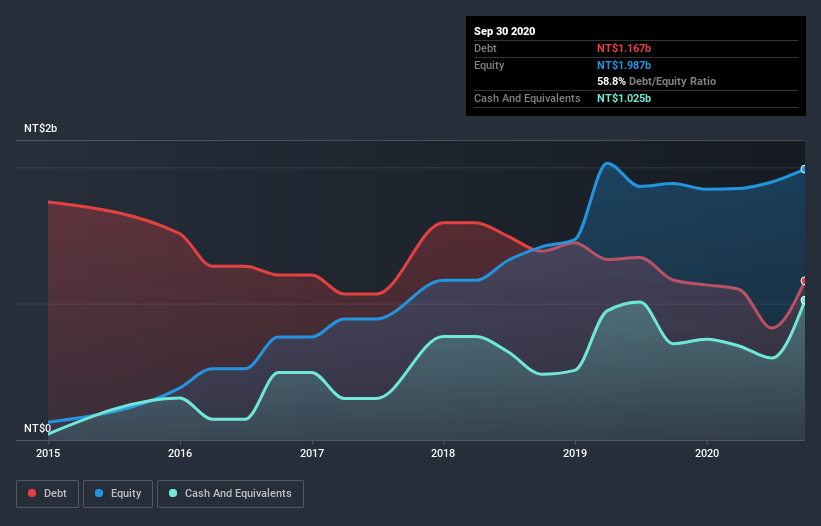Screen dimensions: 821x526
Task: Click the teal Cash endpoint marker on the chart
Action: [x=804, y=300]
